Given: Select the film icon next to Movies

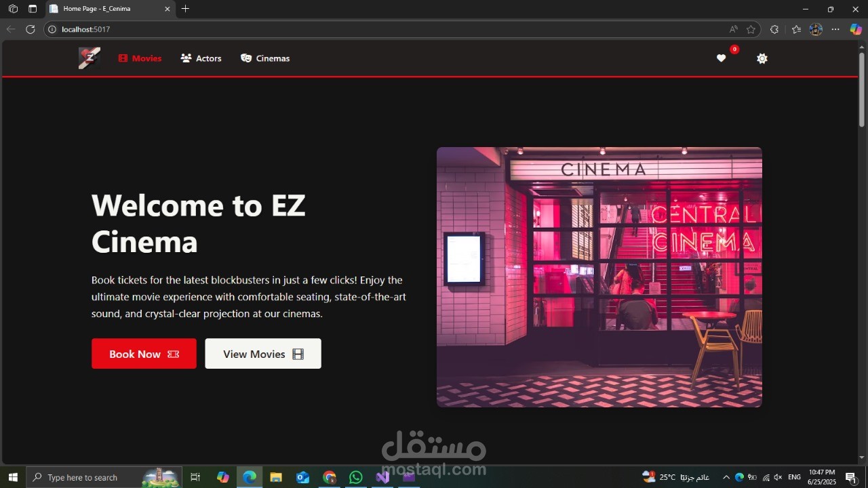Looking at the screenshot, I should click(122, 58).
